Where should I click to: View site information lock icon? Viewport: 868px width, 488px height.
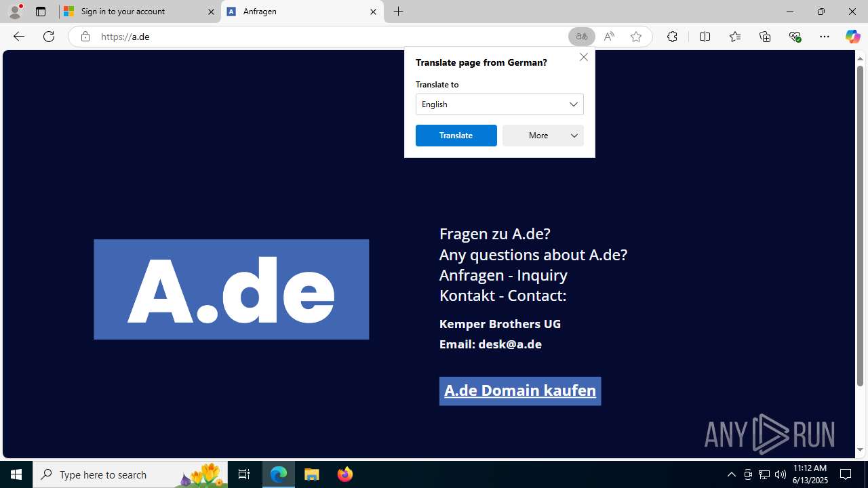tap(85, 37)
